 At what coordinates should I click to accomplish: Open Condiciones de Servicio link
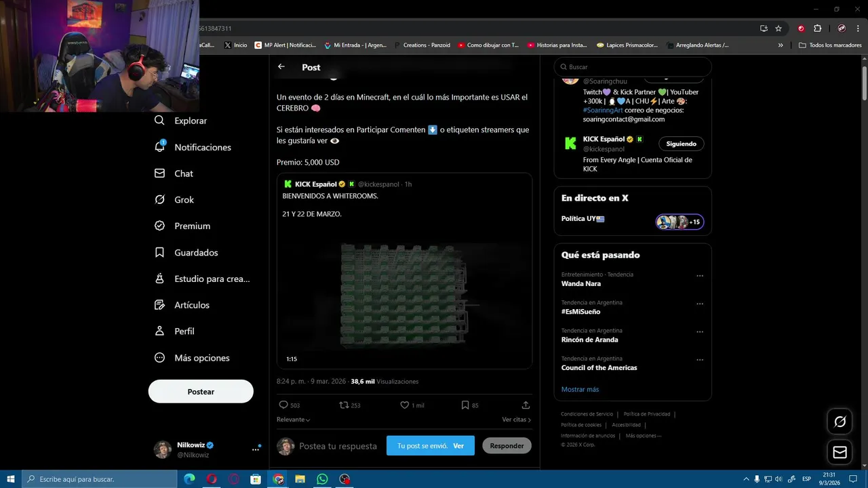pos(587,414)
